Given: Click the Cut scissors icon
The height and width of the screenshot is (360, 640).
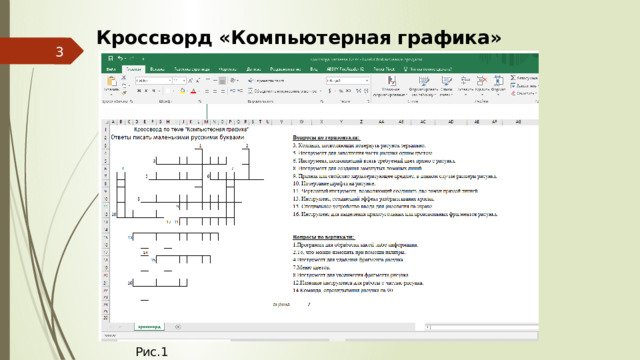Looking at the screenshot, I should tap(124, 78).
